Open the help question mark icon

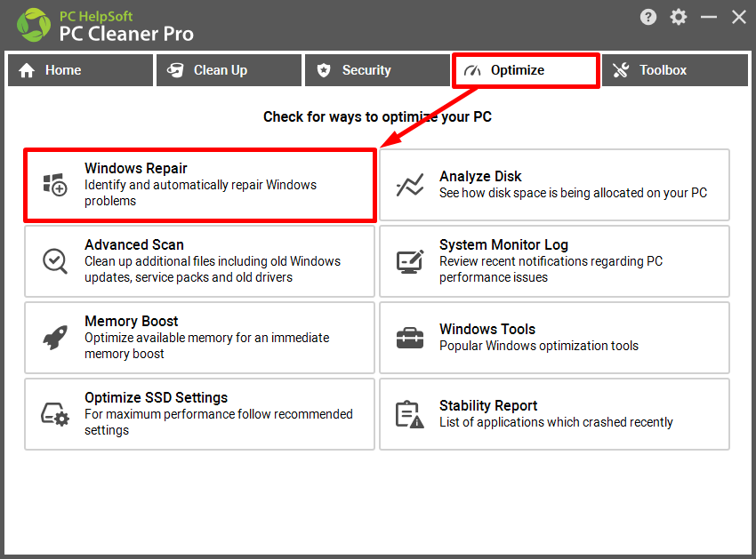(x=648, y=18)
